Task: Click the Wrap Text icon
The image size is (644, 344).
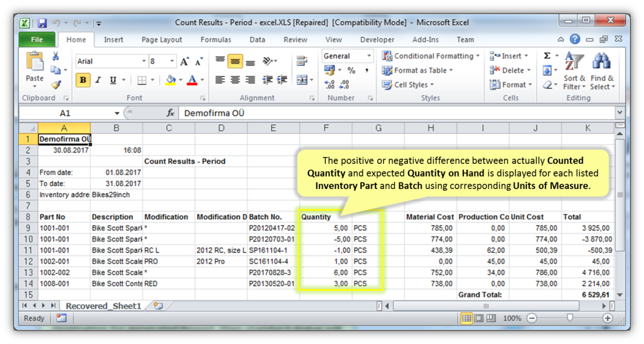Action: tap(303, 61)
